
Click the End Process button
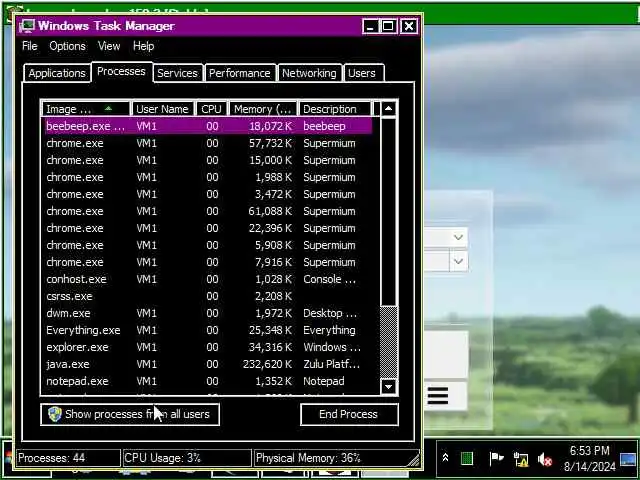coord(349,414)
